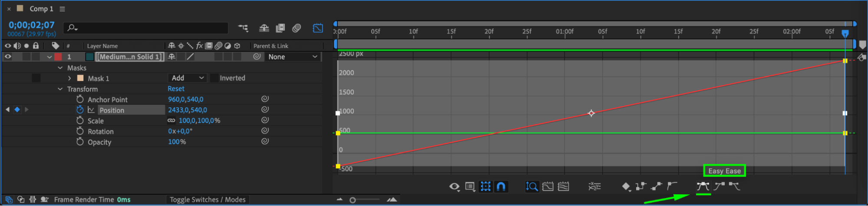Toggle the Graph Editor button

coord(318,28)
